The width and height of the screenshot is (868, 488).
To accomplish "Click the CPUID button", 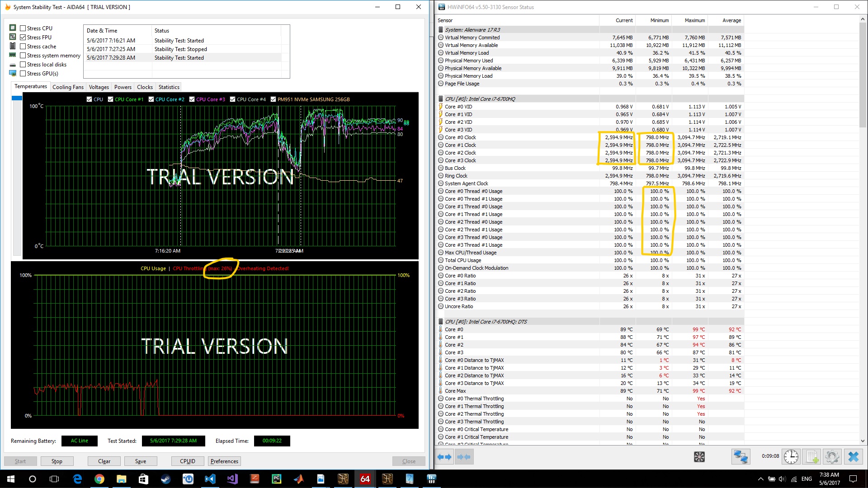I will point(188,461).
